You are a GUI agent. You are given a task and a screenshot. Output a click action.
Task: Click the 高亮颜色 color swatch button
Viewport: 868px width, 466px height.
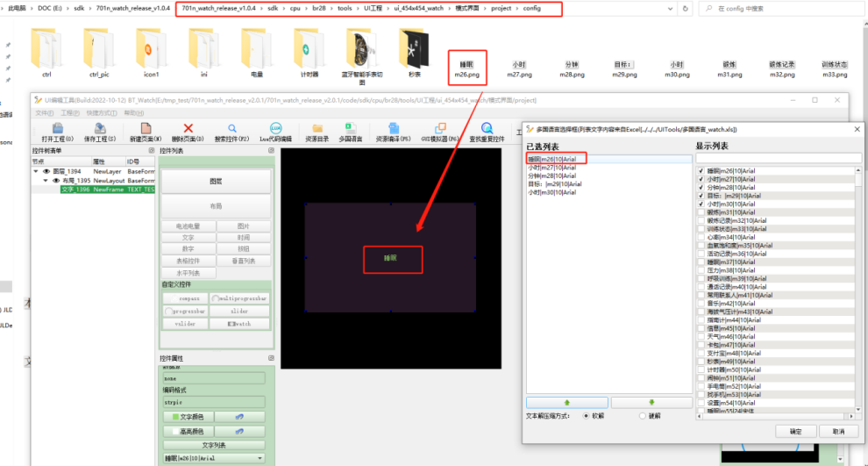tap(189, 431)
